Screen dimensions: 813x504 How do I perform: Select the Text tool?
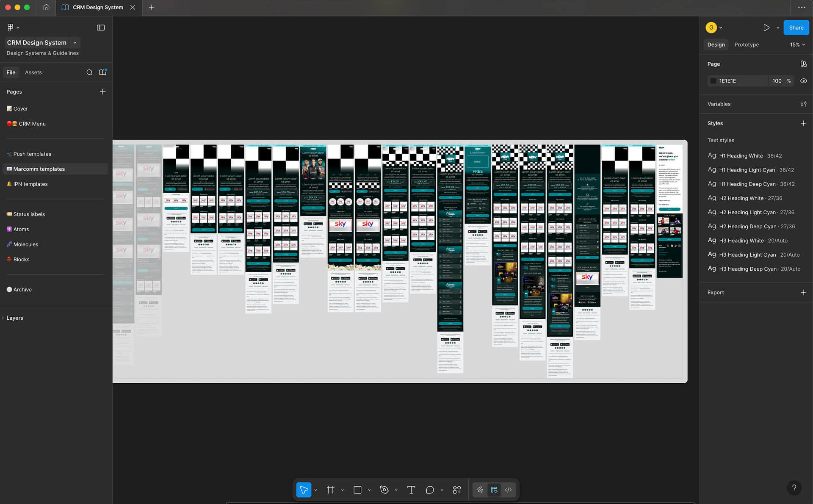[x=411, y=490]
